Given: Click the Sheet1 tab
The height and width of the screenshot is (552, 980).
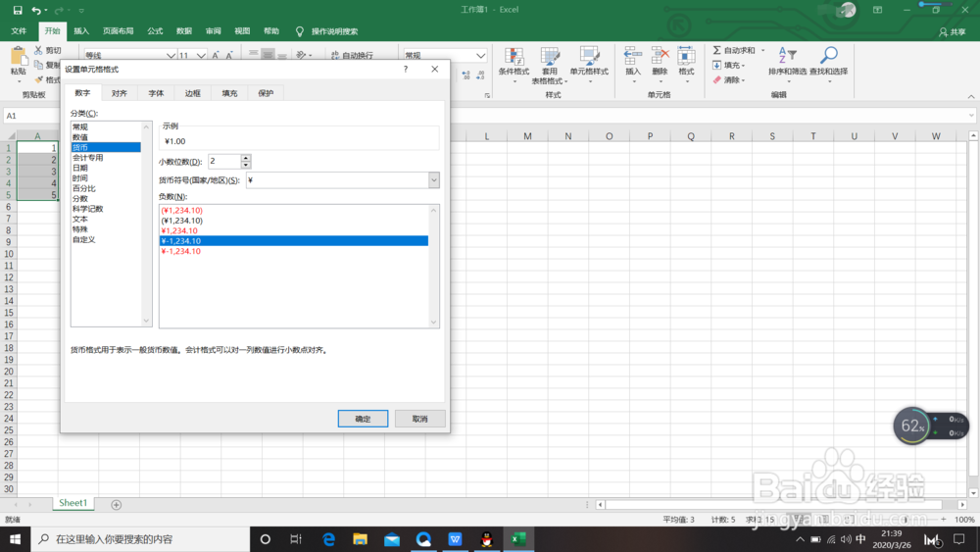Looking at the screenshot, I should click(x=73, y=503).
